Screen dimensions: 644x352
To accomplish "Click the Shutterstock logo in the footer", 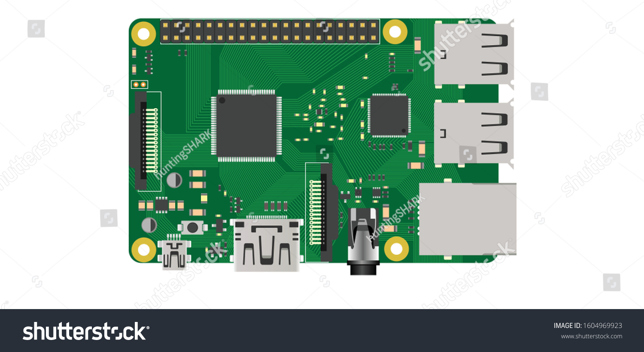I will pyautogui.click(x=86, y=331).
